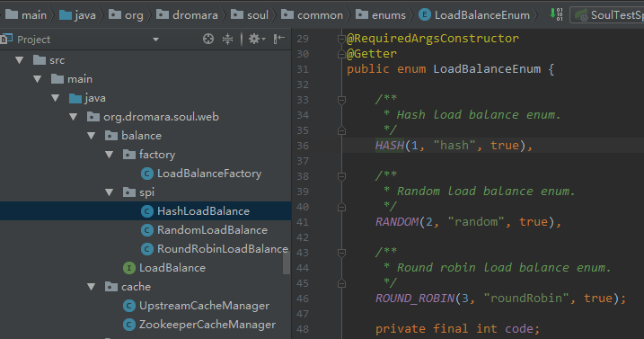The image size is (644, 339).
Task: Select the factory package icon
Action: coord(129,155)
